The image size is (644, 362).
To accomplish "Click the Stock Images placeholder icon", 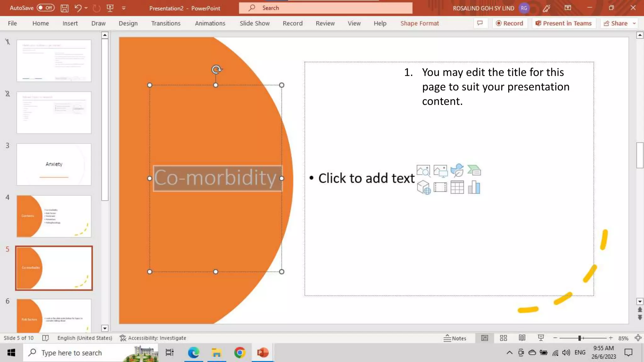I will click(423, 171).
